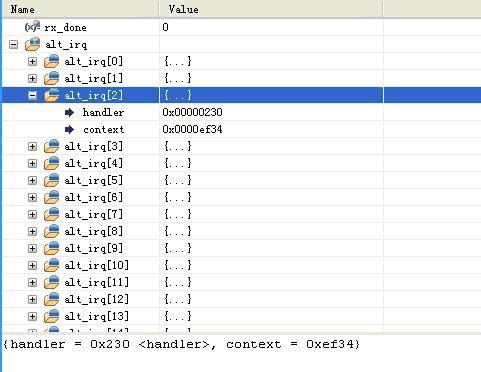
Task: Click the {...} value of alt_irq[4]
Action: (178, 163)
